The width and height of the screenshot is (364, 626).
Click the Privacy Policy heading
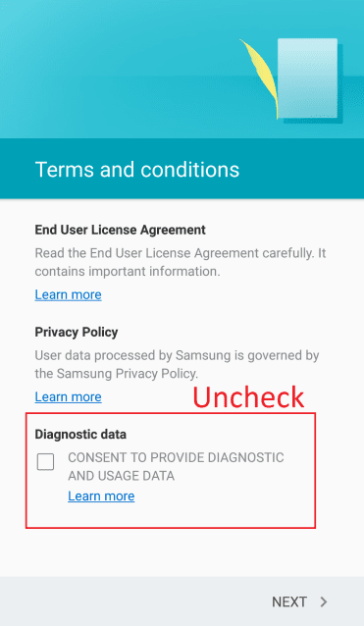point(77,333)
